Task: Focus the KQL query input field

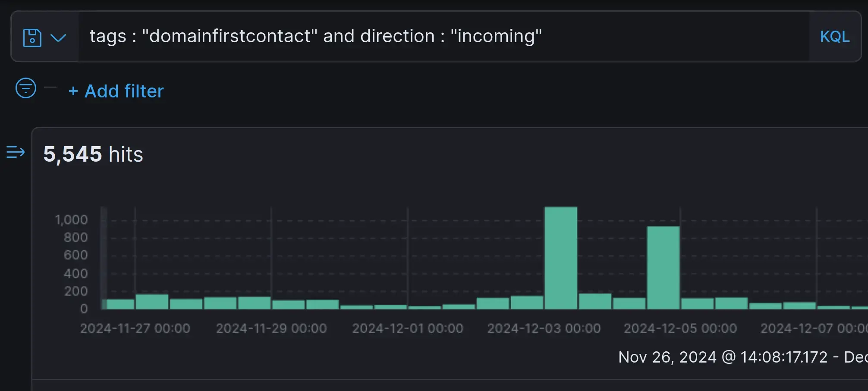Action: 647,37
